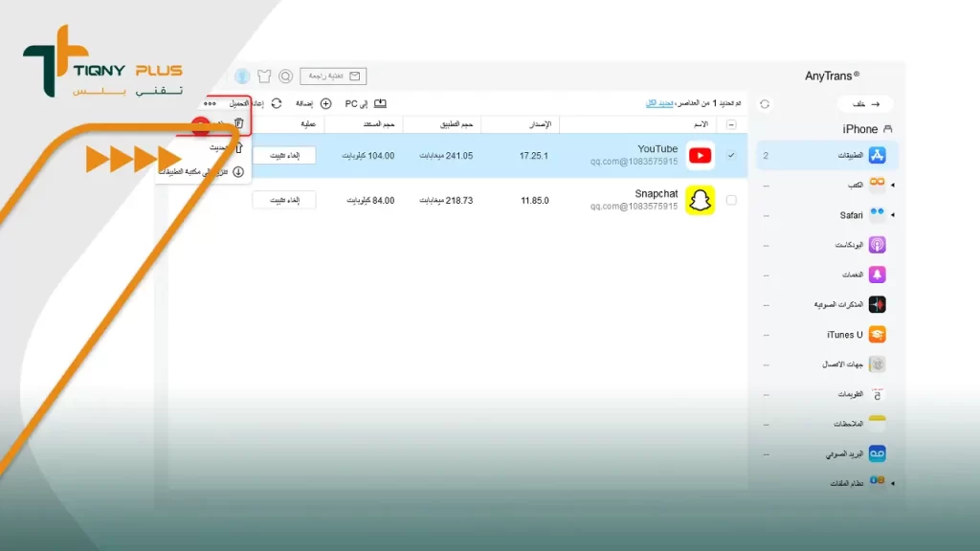The image size is (980, 551).
Task: Expand the Books category arrow
Action: point(893,185)
